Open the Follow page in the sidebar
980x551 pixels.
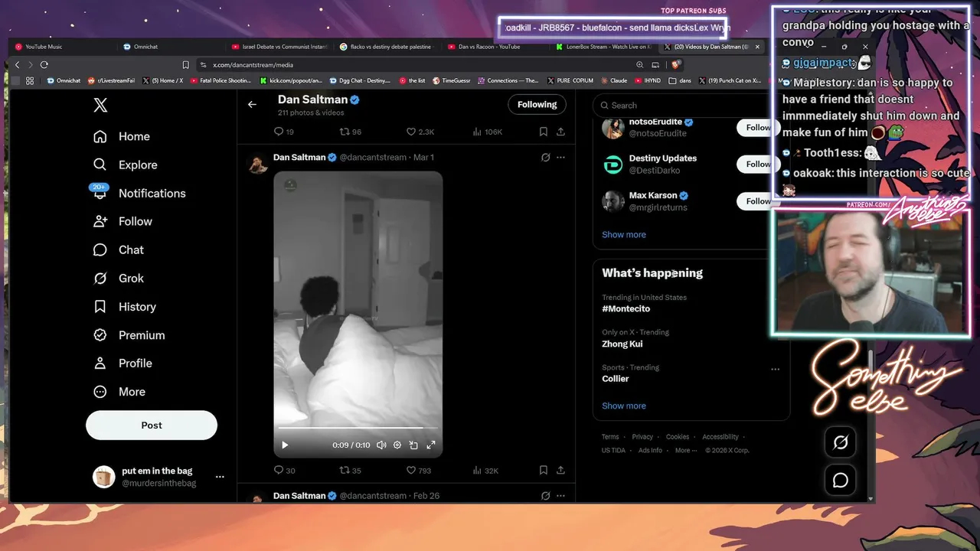pos(122,221)
